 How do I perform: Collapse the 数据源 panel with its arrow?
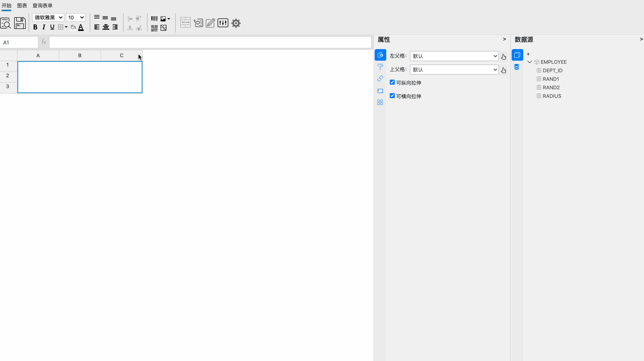[x=641, y=39]
